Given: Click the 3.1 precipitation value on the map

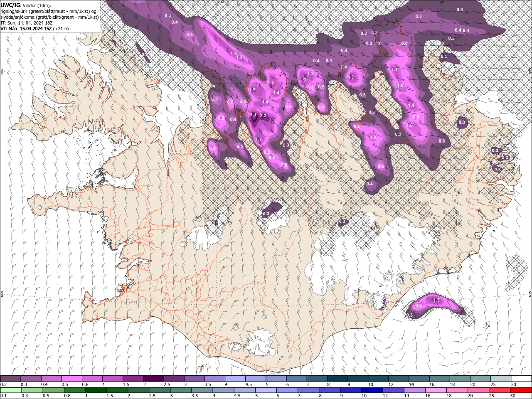Looking at the screenshot, I should pyautogui.click(x=254, y=115).
